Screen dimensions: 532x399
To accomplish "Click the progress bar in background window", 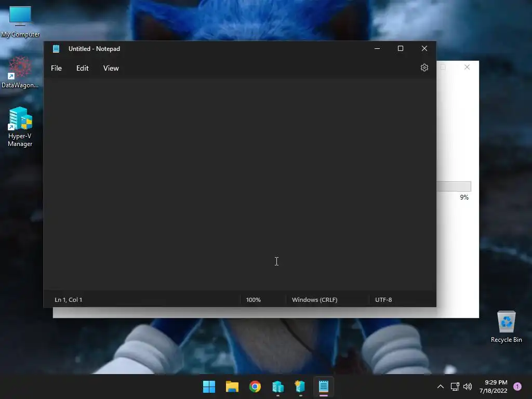I will click(454, 187).
